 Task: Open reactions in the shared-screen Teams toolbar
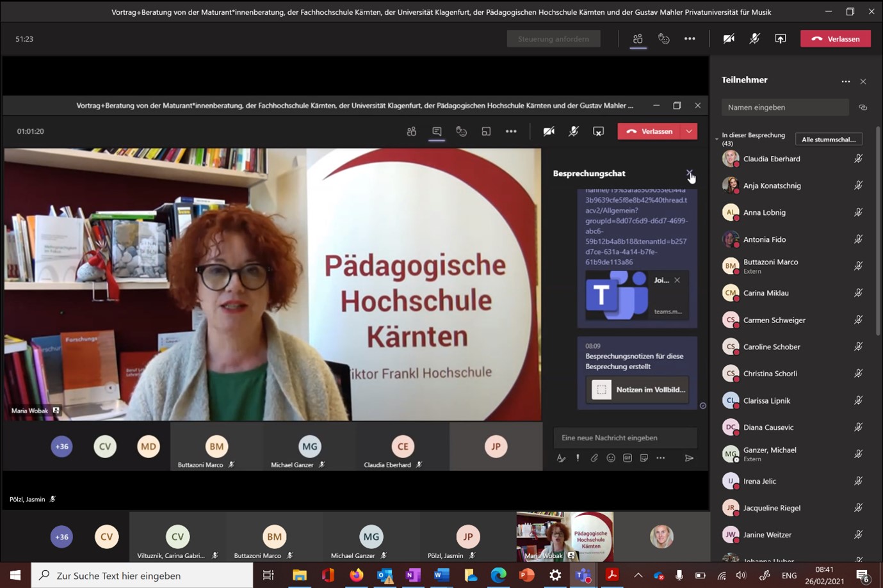(x=462, y=131)
